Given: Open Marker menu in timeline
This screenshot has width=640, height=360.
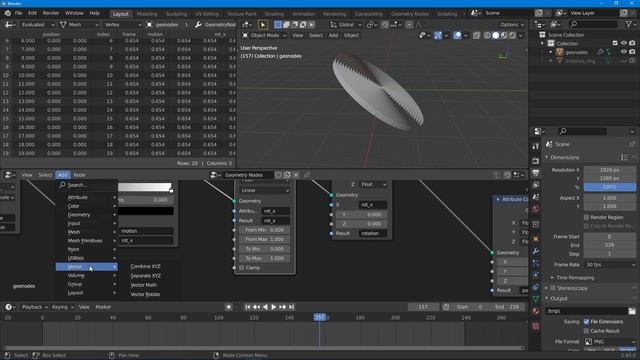Looking at the screenshot, I should [103, 307].
